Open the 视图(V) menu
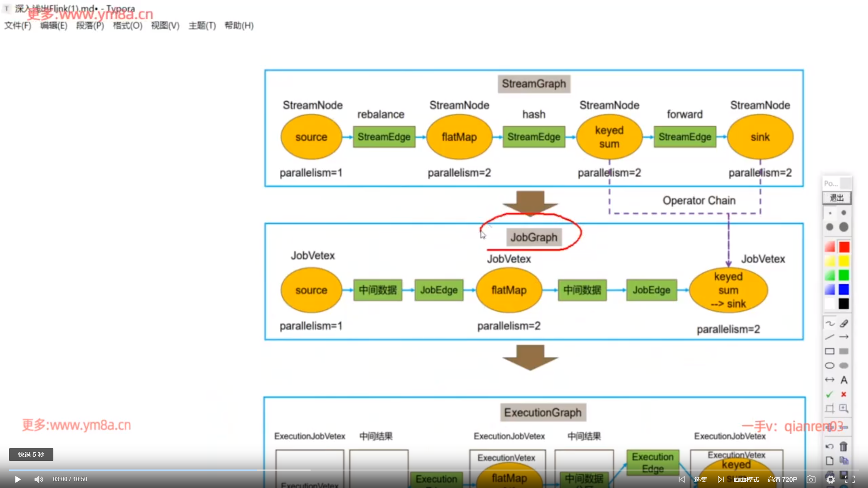The image size is (868, 488). pyautogui.click(x=165, y=26)
